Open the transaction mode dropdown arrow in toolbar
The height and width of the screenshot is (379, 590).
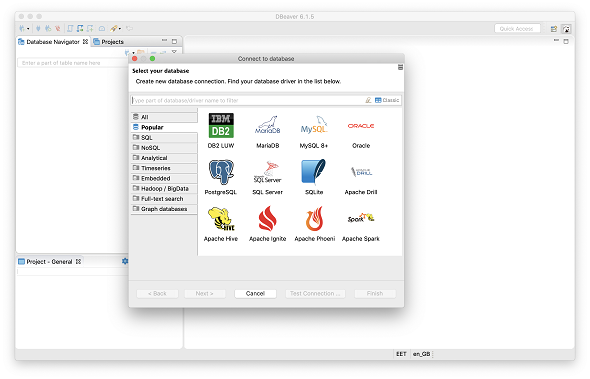[x=120, y=29]
